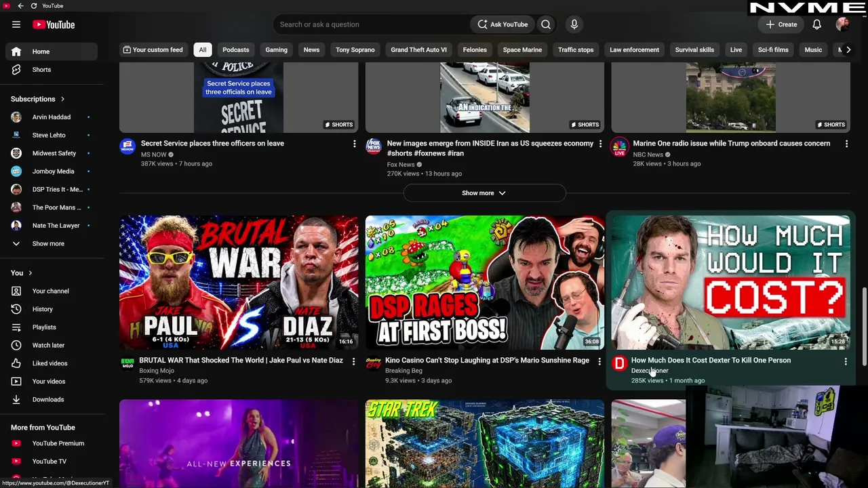Click the Create button
The width and height of the screenshot is (868, 488).
(782, 24)
